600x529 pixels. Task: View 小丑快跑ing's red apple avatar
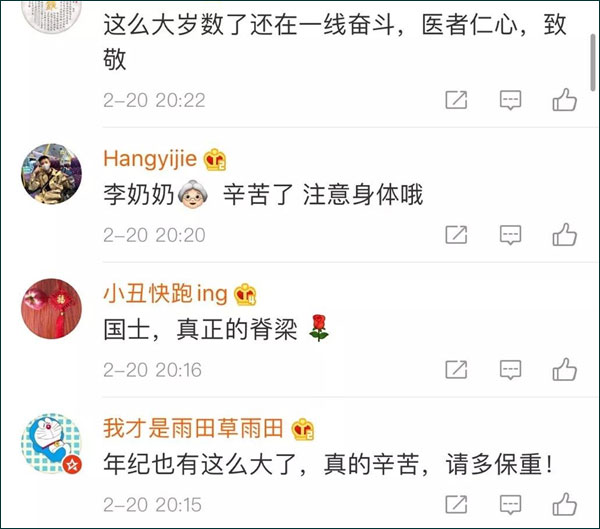51,309
